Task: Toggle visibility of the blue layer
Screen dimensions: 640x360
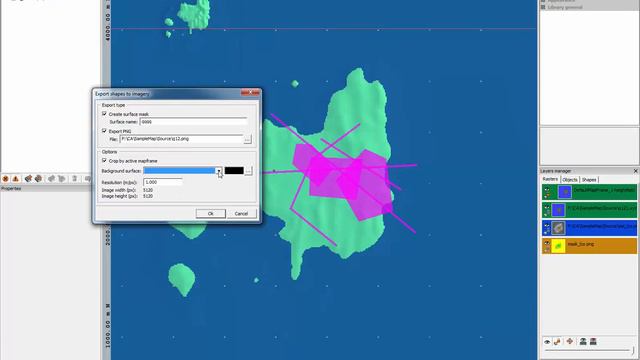Action: pos(547,226)
